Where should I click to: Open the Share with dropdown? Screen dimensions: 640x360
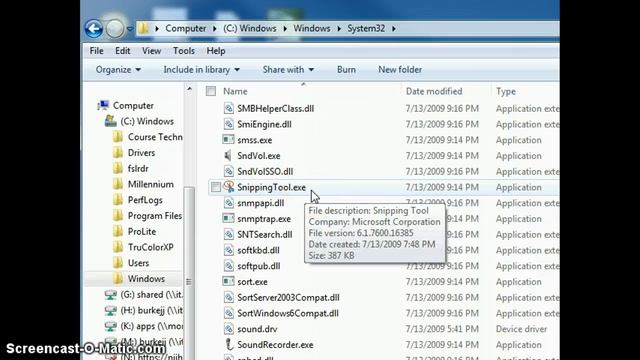[288, 70]
